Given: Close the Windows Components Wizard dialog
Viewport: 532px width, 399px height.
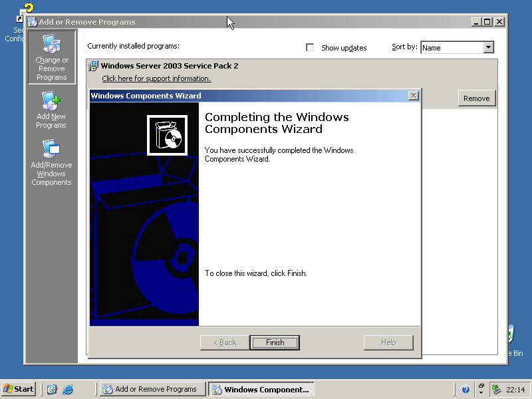Looking at the screenshot, I should (x=413, y=96).
